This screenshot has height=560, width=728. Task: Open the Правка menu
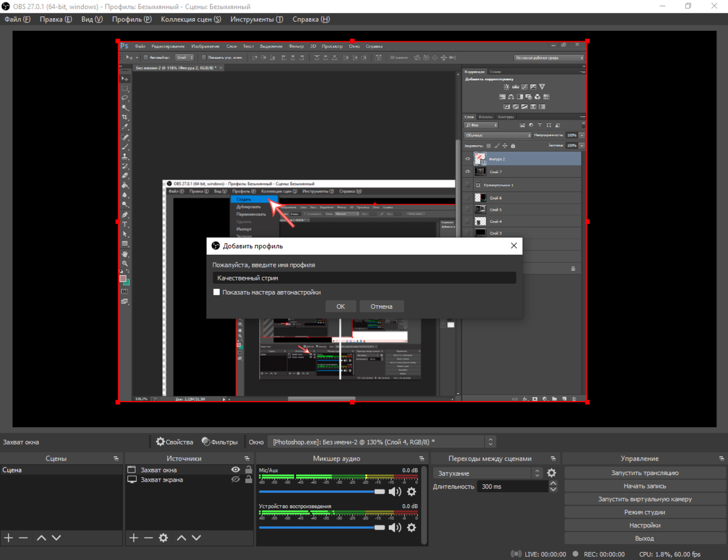pyautogui.click(x=56, y=19)
